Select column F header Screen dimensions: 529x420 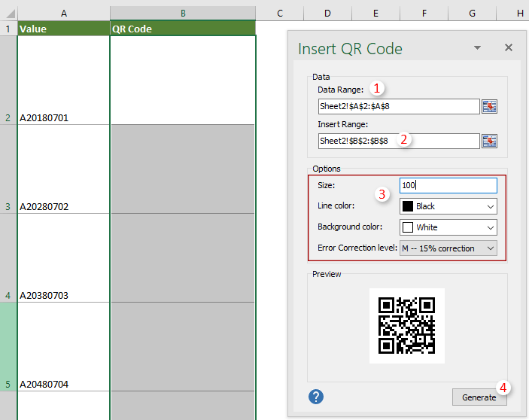point(424,14)
